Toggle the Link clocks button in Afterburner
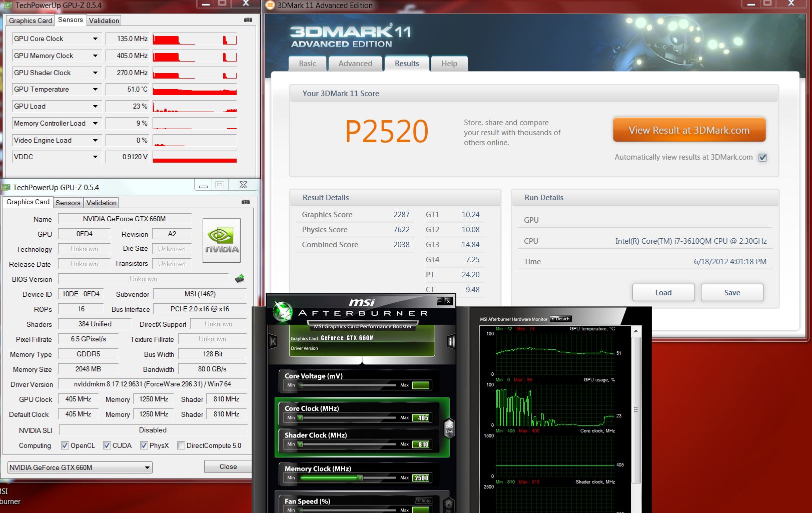 tap(449, 428)
